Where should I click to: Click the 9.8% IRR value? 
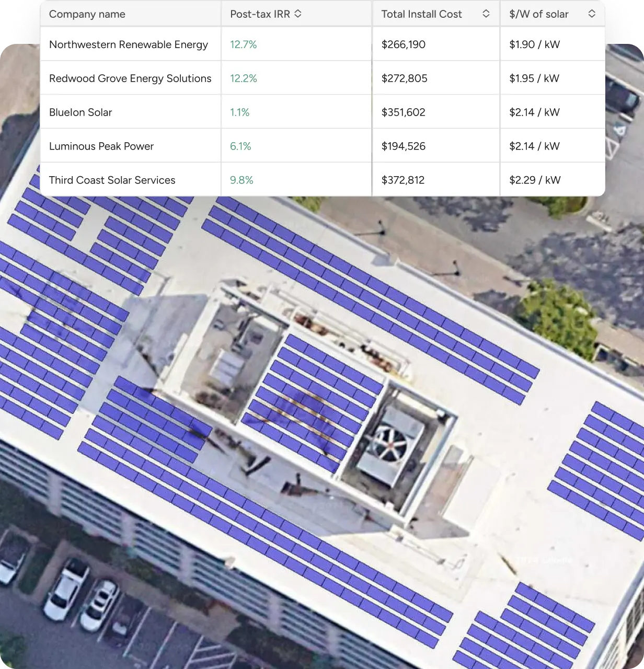pyautogui.click(x=242, y=180)
